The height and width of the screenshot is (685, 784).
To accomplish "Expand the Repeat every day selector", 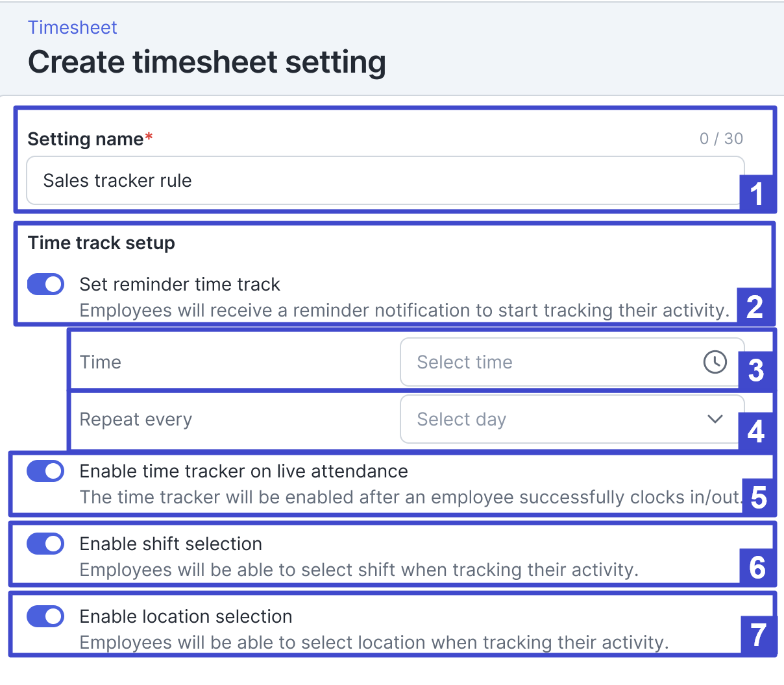I will click(570, 419).
